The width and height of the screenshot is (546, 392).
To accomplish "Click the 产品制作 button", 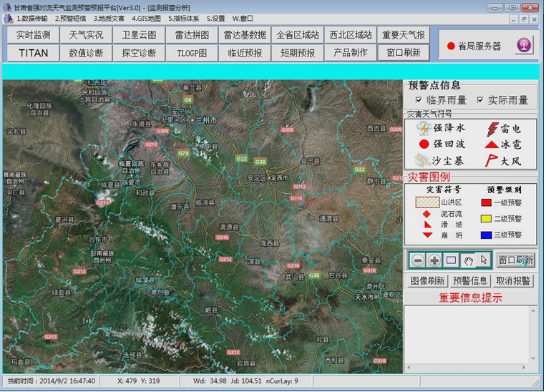I will click(351, 53).
